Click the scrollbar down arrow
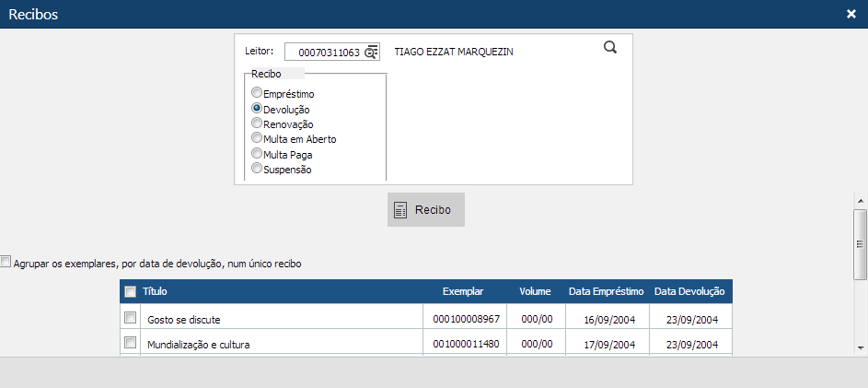Viewport: 868px width, 388px height. [x=861, y=347]
